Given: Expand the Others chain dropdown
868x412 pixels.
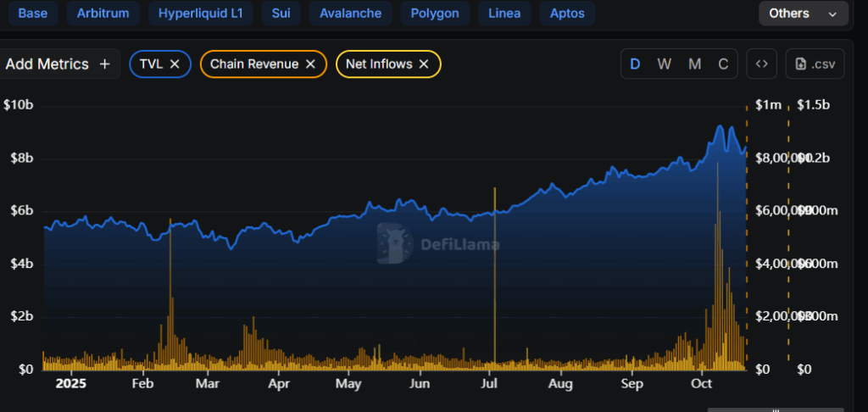Looking at the screenshot, I should coord(802,14).
